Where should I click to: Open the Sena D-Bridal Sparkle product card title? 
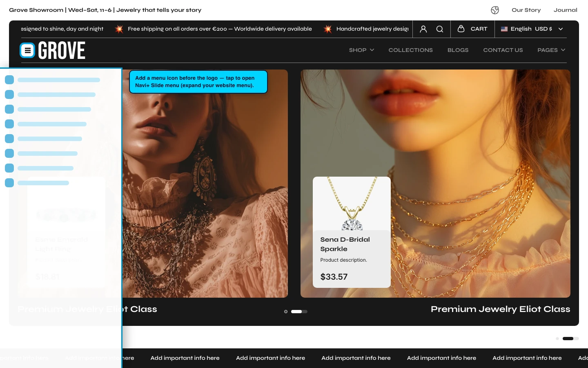(x=345, y=244)
